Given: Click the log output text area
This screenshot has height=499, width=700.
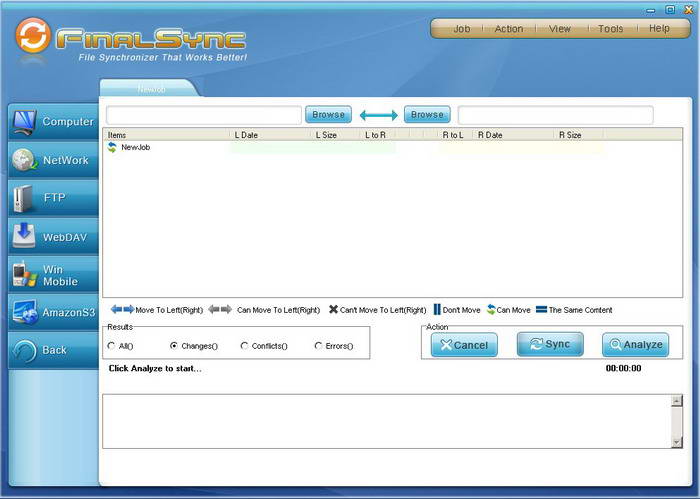Looking at the screenshot, I should point(387,421).
